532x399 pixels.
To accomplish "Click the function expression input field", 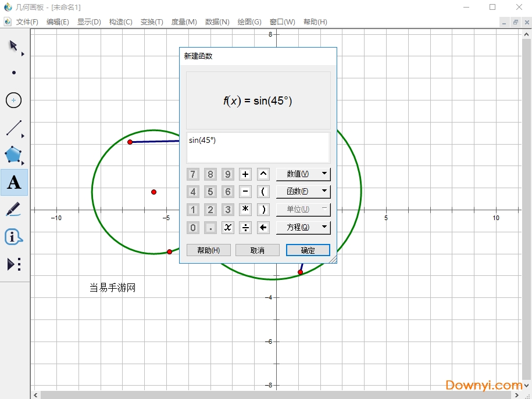I will coord(258,148).
